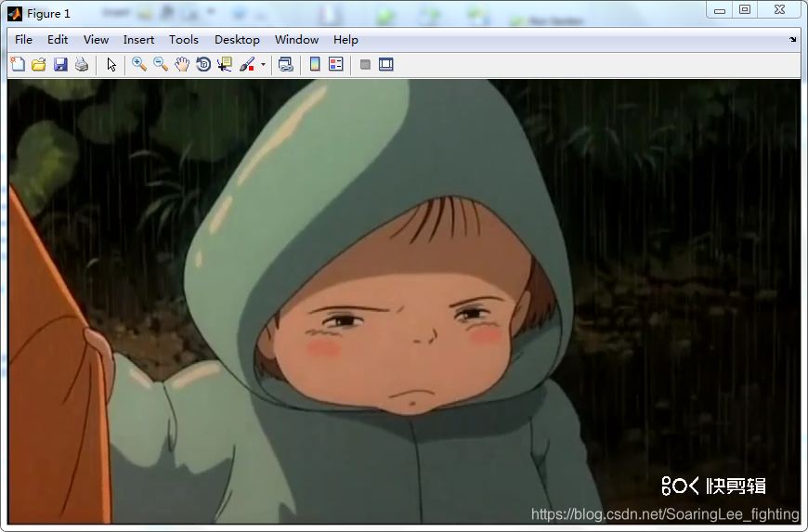Select the Edit Plot arrow tool
The height and width of the screenshot is (532, 808).
point(111,64)
